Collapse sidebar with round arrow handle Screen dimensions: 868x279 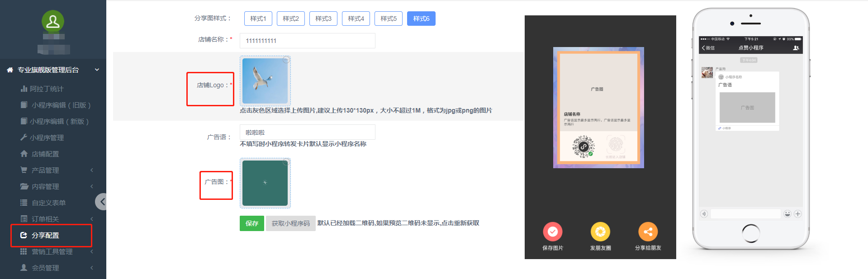pyautogui.click(x=102, y=202)
